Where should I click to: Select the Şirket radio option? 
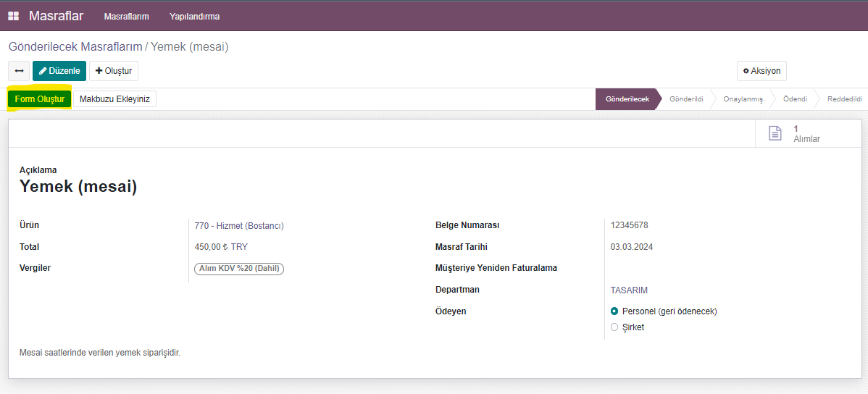pyautogui.click(x=614, y=327)
